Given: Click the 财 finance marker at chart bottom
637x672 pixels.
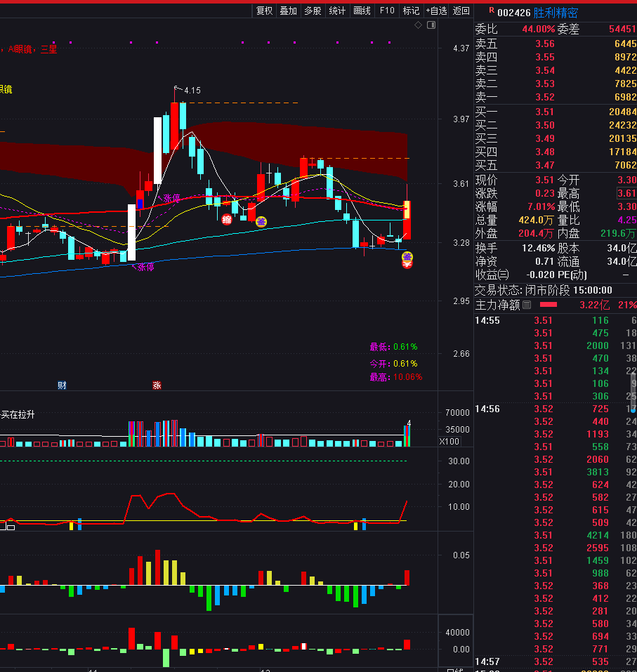Looking at the screenshot, I should click(x=62, y=385).
